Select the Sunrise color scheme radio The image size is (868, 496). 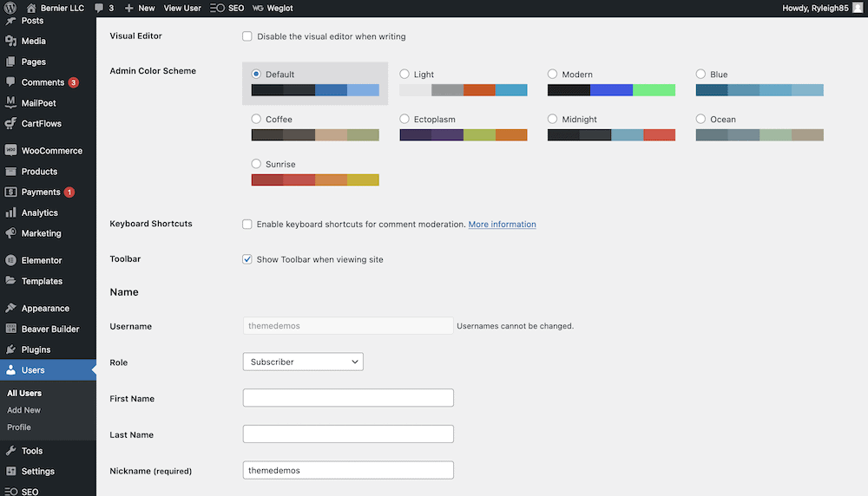coord(256,163)
